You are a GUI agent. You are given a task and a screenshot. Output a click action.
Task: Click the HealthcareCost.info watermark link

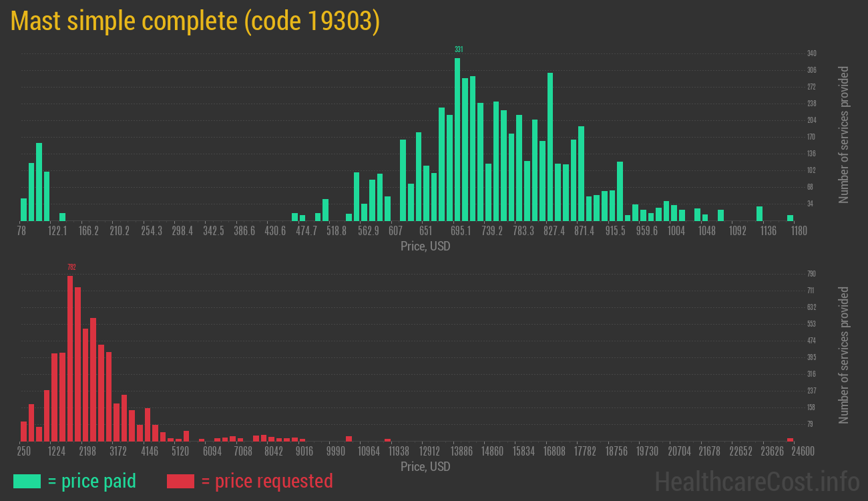756,481
